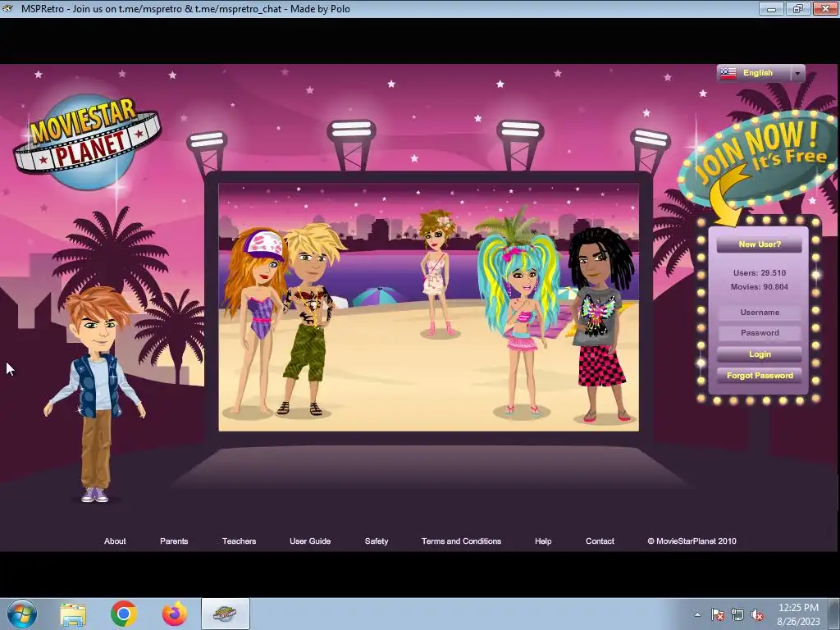Image resolution: width=840 pixels, height=630 pixels.
Task: Click the Action Center flag tray icon
Action: 717,614
